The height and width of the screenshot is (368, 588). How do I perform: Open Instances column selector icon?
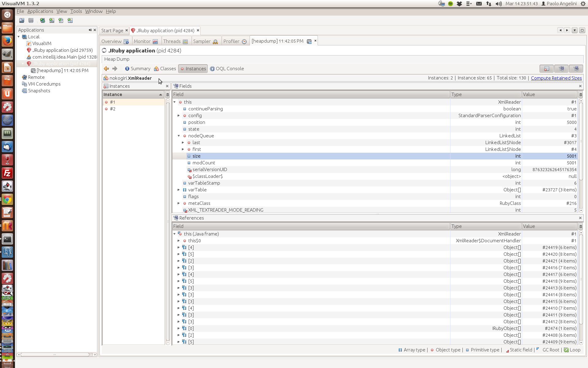(x=168, y=94)
